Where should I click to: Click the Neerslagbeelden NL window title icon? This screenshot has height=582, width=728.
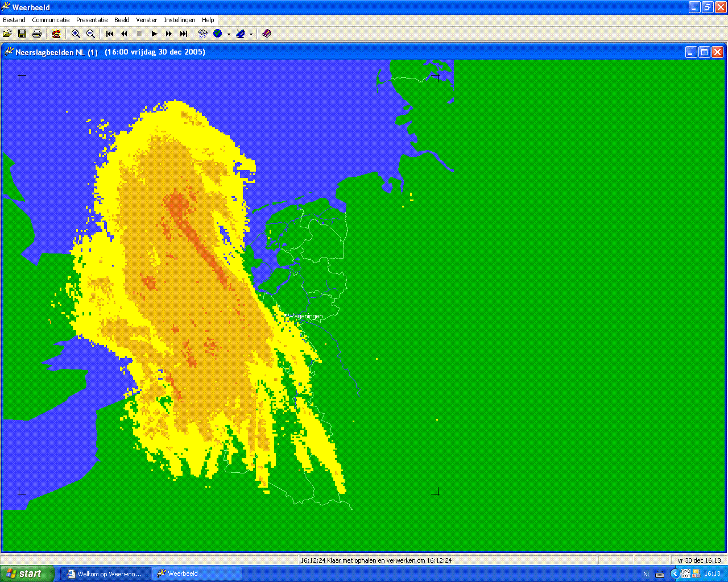[9, 52]
